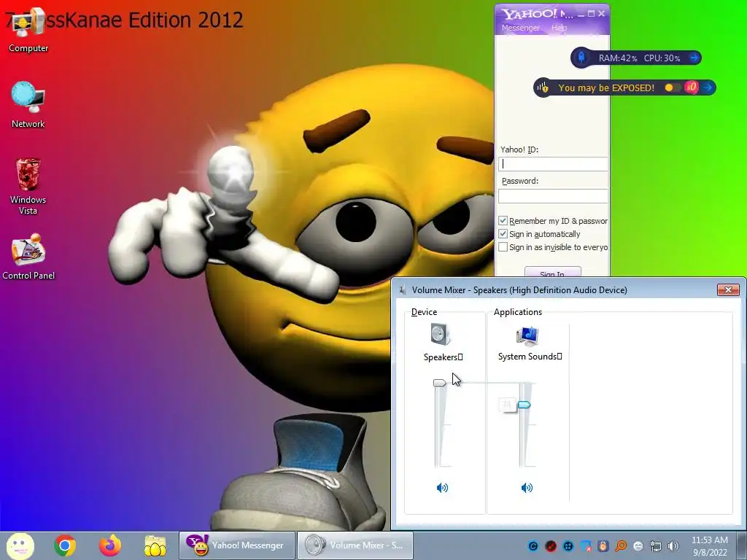747x560 pixels.
Task: Click the 'You may be EXPOSED!' text
Action: coord(606,87)
